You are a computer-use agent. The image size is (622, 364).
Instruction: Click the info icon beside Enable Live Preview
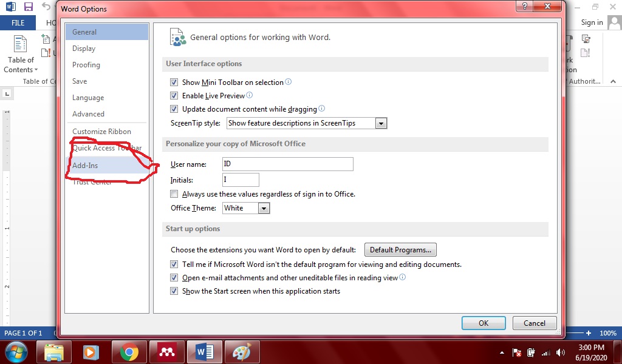click(x=248, y=95)
